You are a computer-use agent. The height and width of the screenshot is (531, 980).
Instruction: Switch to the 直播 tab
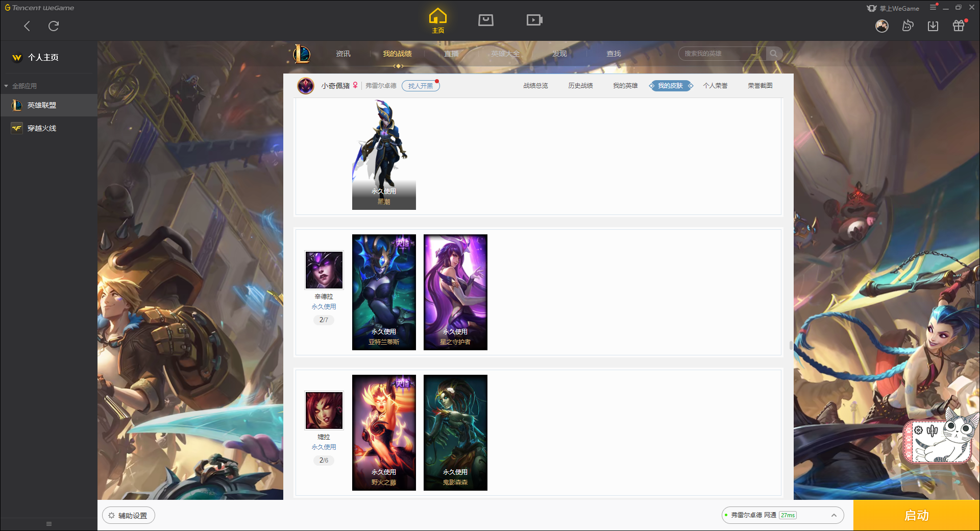(x=451, y=54)
